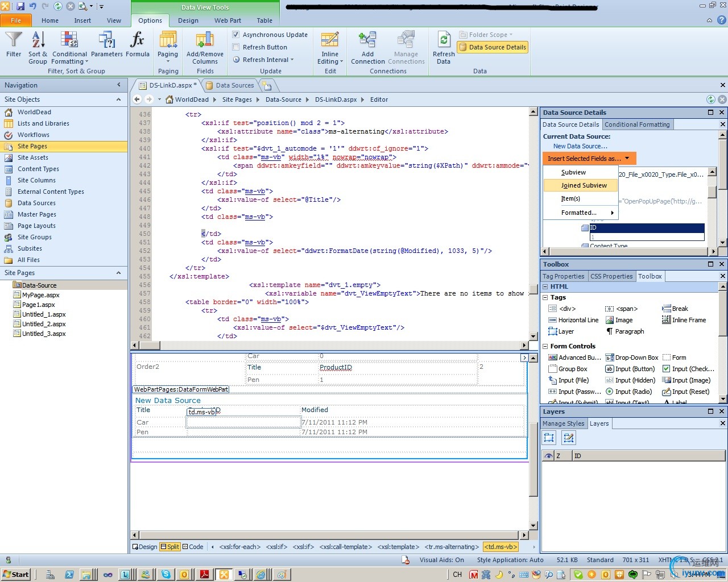The width and height of the screenshot is (728, 582).
Task: Open the Windows Start button
Action: pos(16,575)
